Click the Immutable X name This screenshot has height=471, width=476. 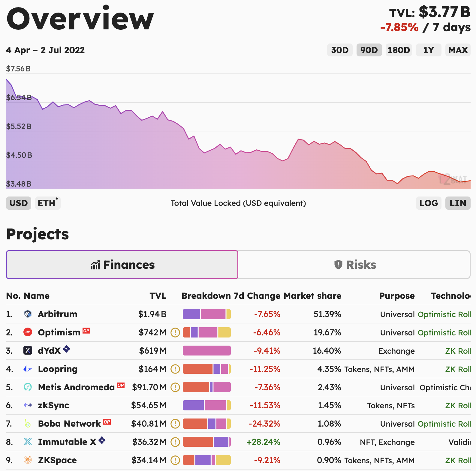(67, 442)
